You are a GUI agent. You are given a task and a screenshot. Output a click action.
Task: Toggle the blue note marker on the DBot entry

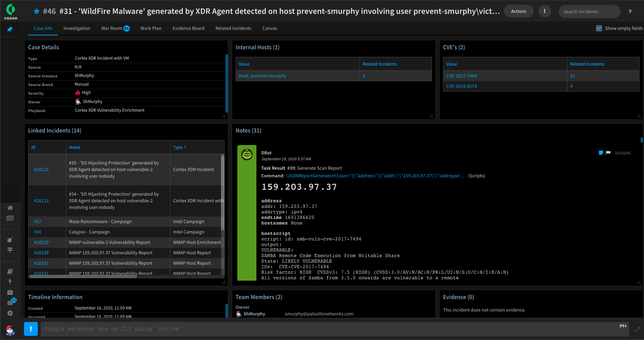(x=601, y=153)
